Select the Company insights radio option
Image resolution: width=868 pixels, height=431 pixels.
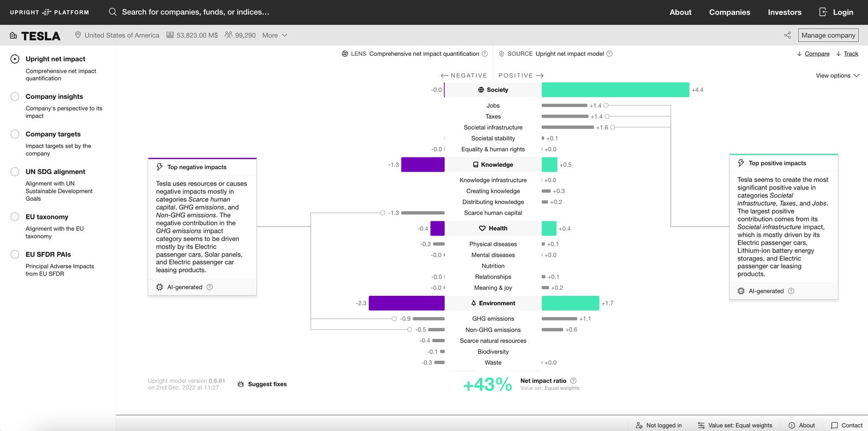pyautogui.click(x=15, y=97)
